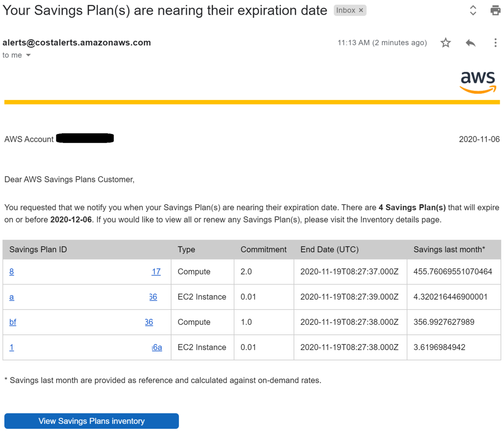This screenshot has width=504, height=431.
Task: Click end date 2020-11-19T08:27:39.000Z
Action: point(349,297)
